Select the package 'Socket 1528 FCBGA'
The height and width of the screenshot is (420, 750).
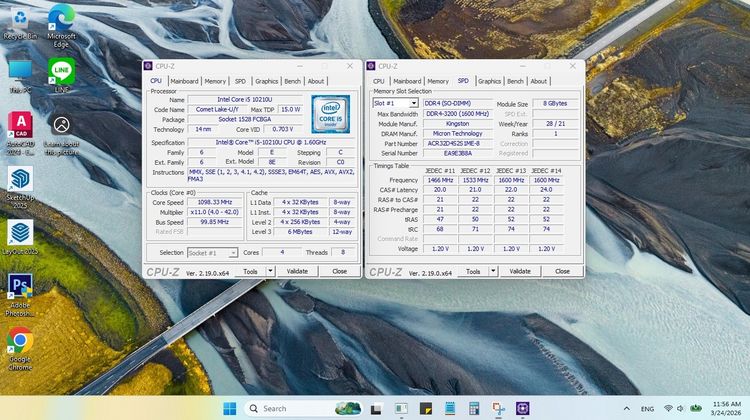click(x=245, y=120)
